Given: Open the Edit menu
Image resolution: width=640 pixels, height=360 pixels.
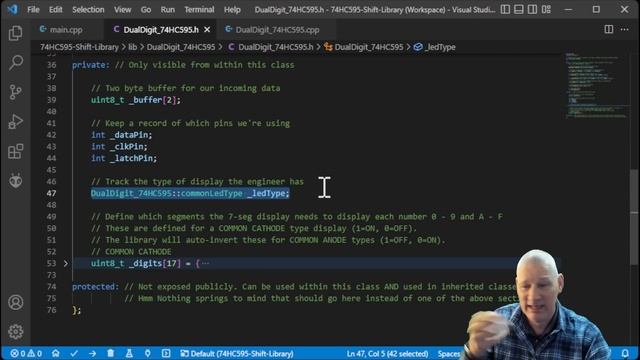Looking at the screenshot, I should pos(56,9).
